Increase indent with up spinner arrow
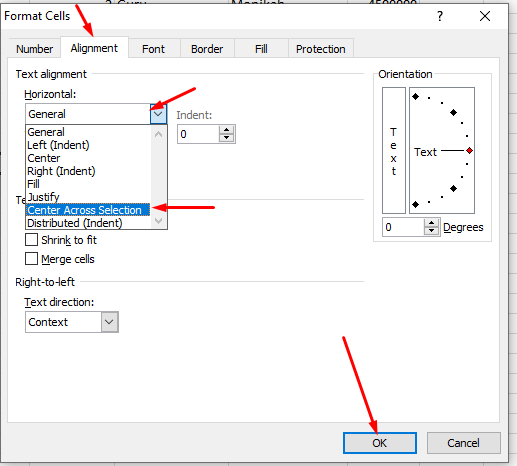517x466 pixels. [x=227, y=130]
